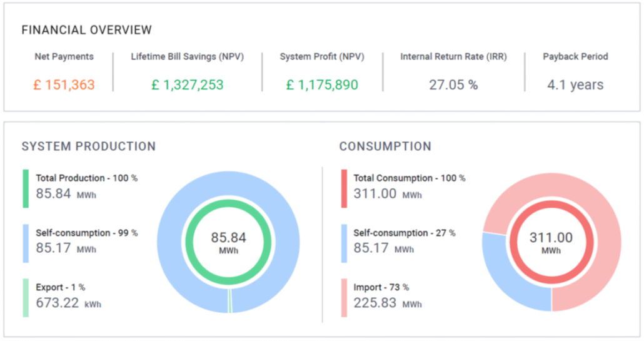The width and height of the screenshot is (644, 341).
Task: Click the thin green Export sliver in donut
Action: (229, 301)
